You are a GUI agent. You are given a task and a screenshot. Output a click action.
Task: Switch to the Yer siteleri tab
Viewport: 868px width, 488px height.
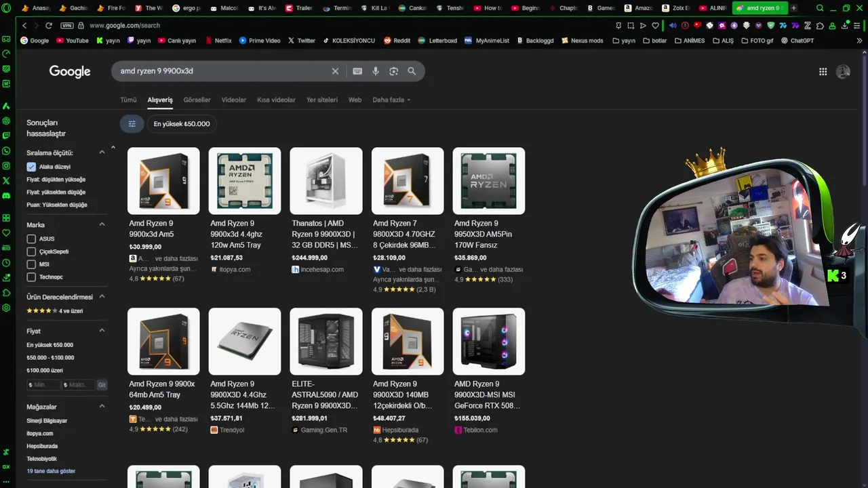coord(321,100)
